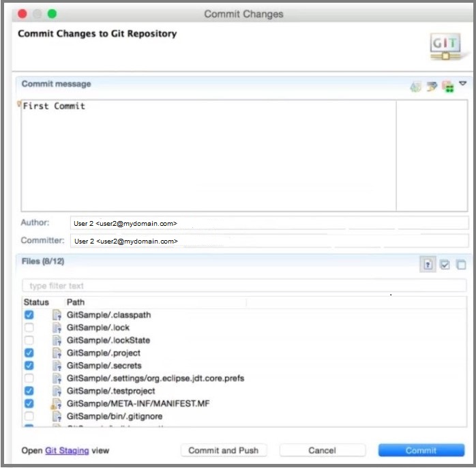The image size is (476, 468).
Task: Check the GitSample/bin/.gitignore checkbox
Action: click(x=29, y=416)
